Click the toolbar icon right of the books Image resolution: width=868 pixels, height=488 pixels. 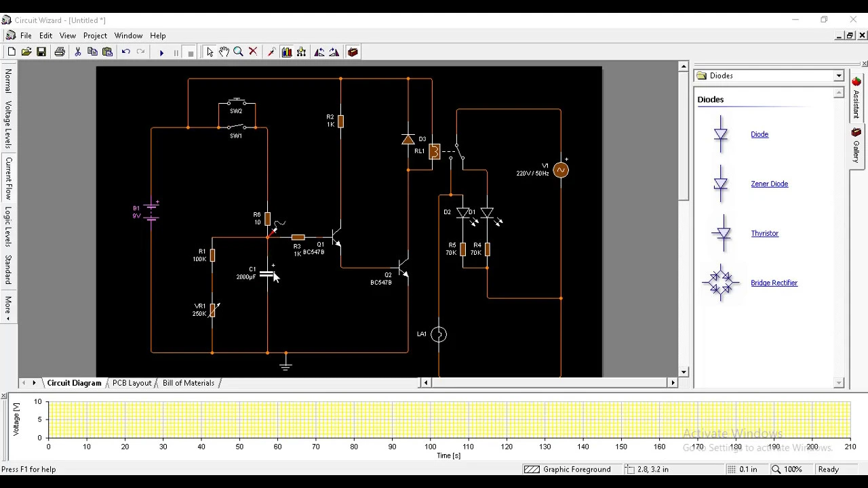[x=302, y=52]
